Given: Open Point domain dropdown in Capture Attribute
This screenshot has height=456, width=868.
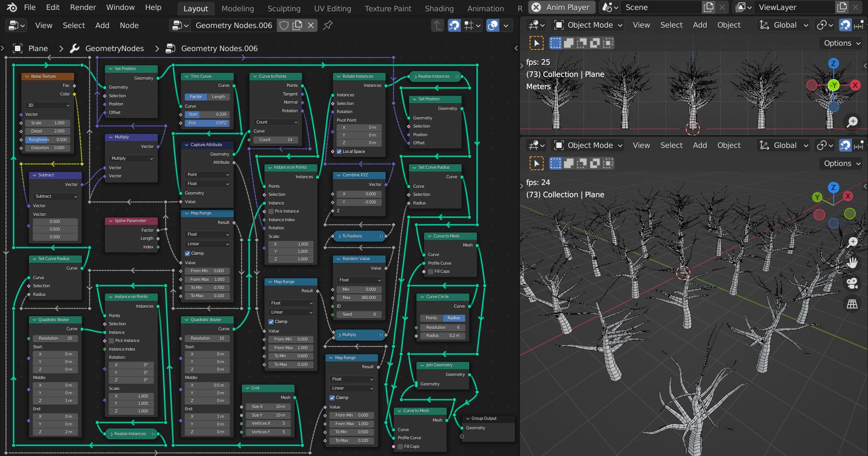Looking at the screenshot, I should [208, 175].
